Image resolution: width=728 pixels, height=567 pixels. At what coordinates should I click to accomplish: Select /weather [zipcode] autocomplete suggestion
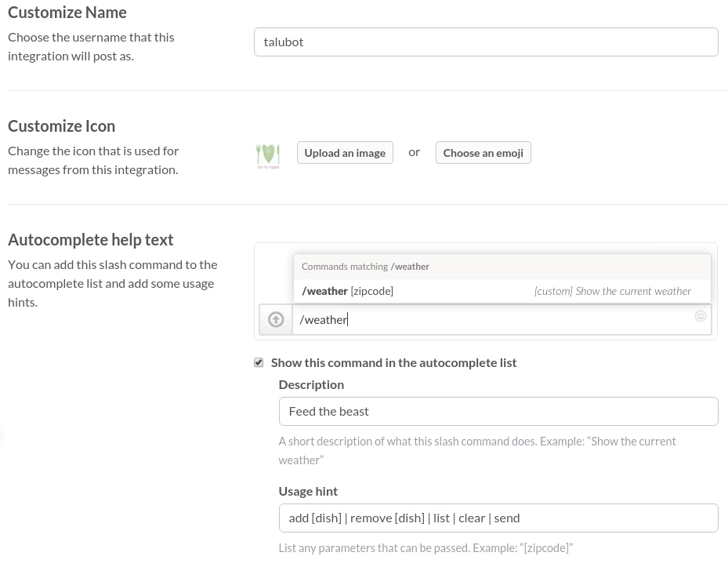[x=502, y=291]
